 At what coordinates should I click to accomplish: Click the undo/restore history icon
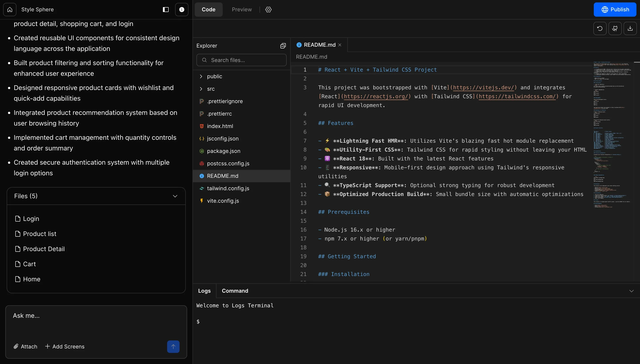(x=600, y=28)
